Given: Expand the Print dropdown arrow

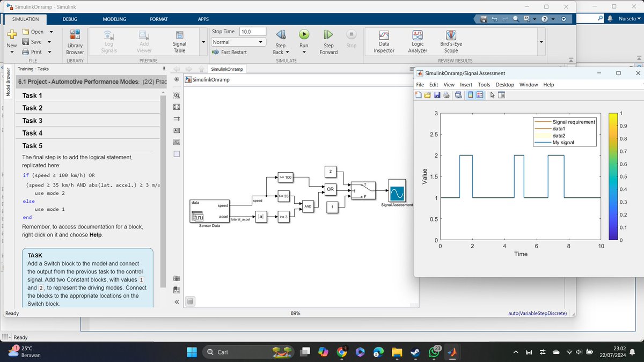Looking at the screenshot, I should [50, 52].
